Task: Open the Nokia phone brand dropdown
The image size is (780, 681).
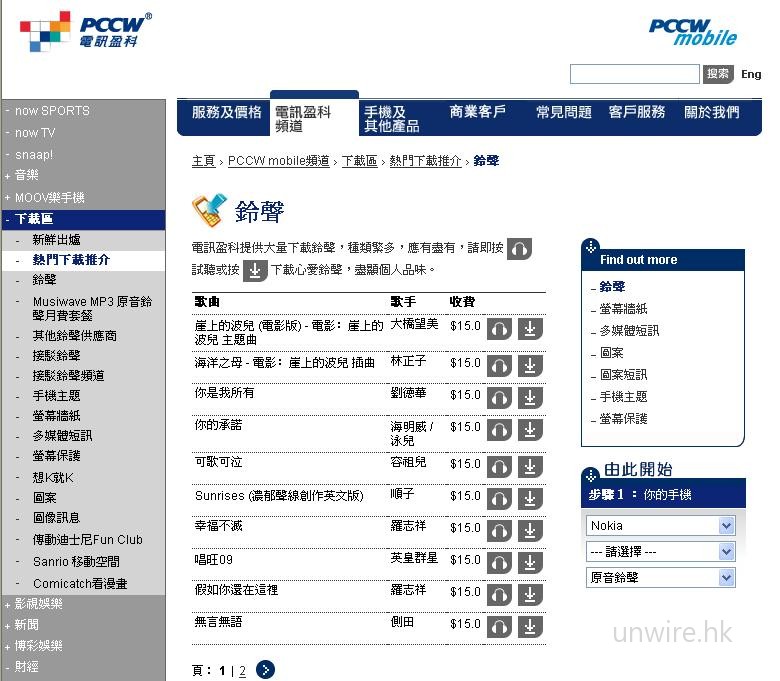Action: (x=661, y=526)
